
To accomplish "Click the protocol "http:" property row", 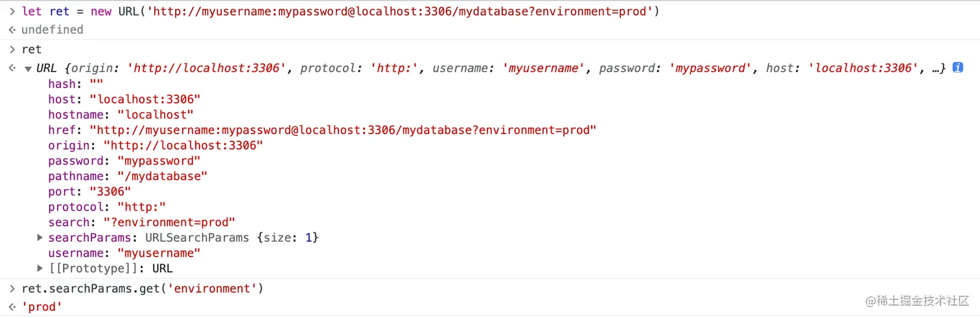I will 108,207.
